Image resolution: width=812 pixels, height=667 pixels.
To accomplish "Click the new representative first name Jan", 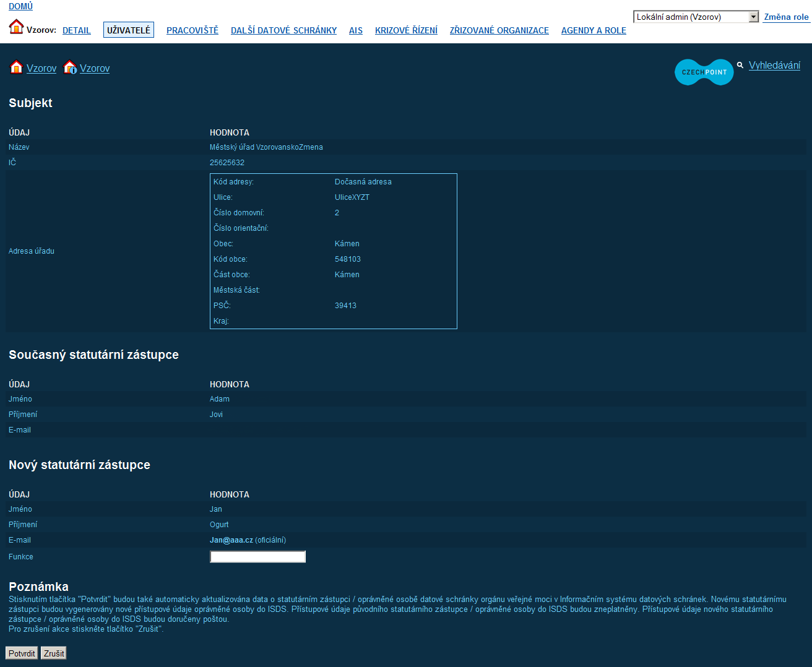I will click(x=216, y=509).
